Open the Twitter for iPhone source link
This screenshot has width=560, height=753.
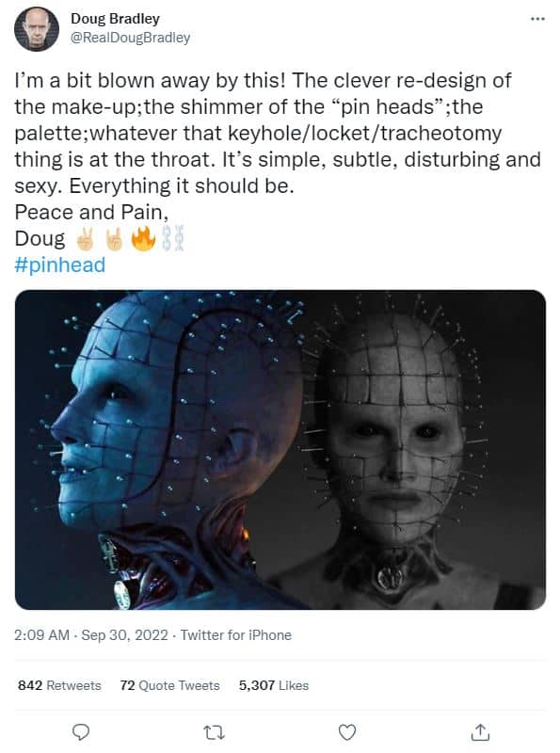[x=236, y=634]
